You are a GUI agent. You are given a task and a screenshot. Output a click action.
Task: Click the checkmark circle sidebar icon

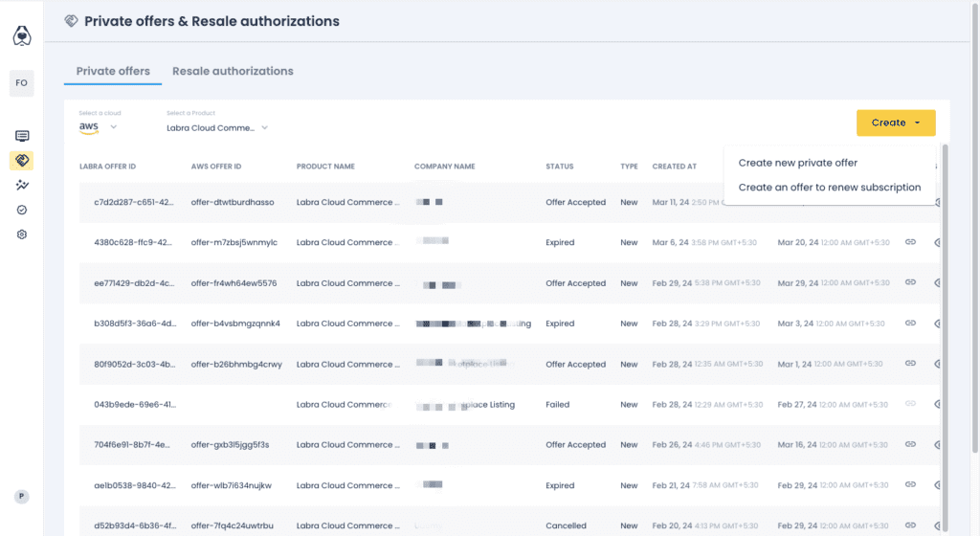tap(22, 210)
